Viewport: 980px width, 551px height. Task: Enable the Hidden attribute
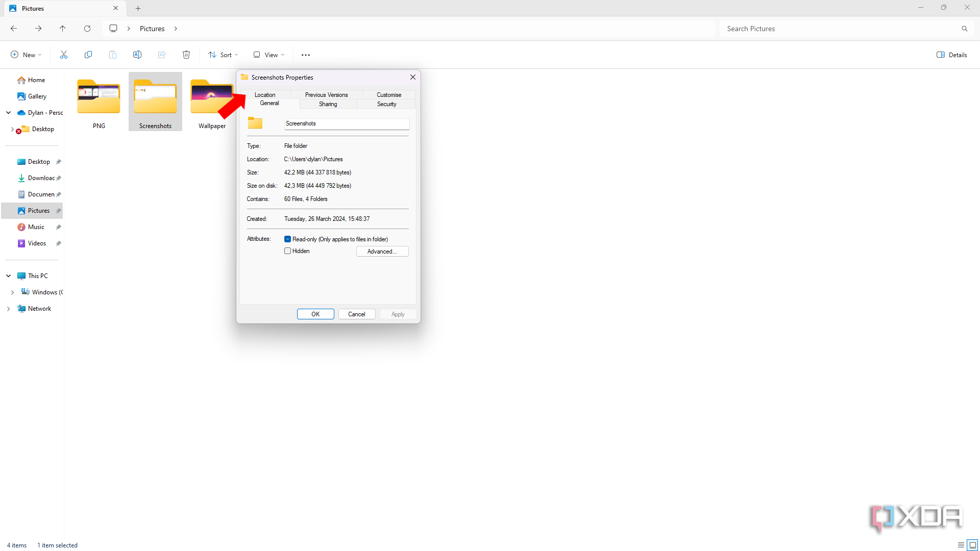pos(288,251)
